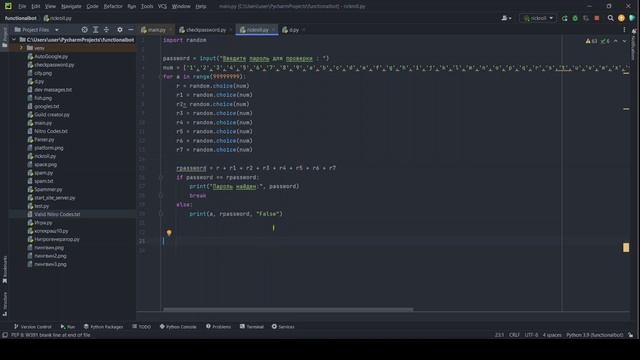Switch to the main.py editor tab

pyautogui.click(x=154, y=30)
